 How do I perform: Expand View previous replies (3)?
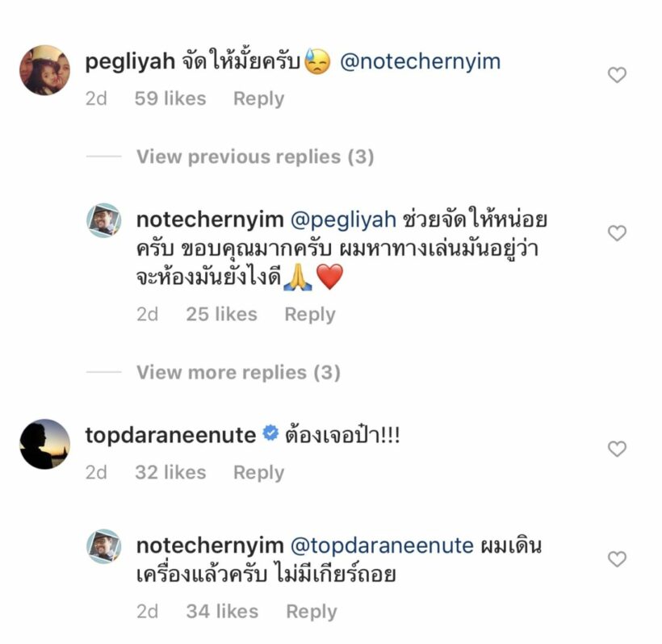click(254, 157)
